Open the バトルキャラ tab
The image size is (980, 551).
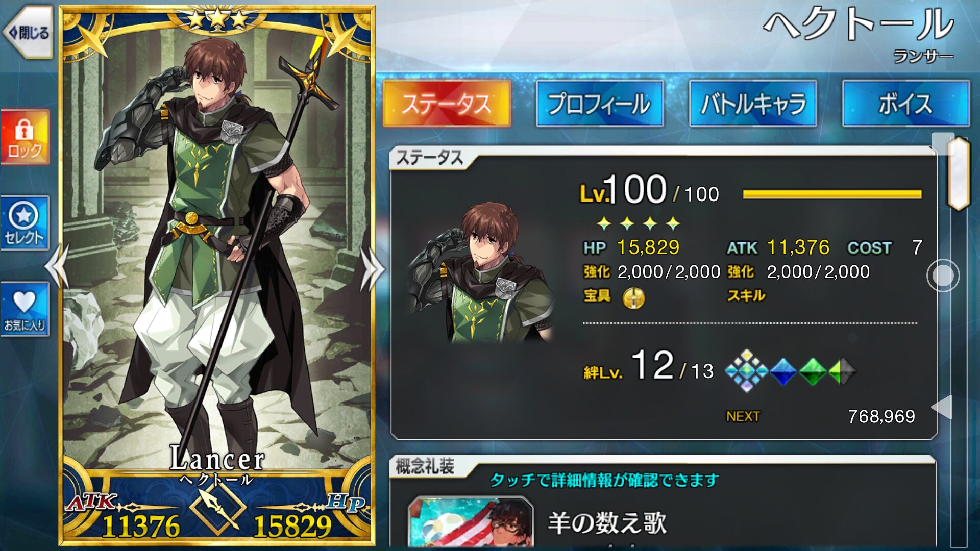tap(753, 104)
